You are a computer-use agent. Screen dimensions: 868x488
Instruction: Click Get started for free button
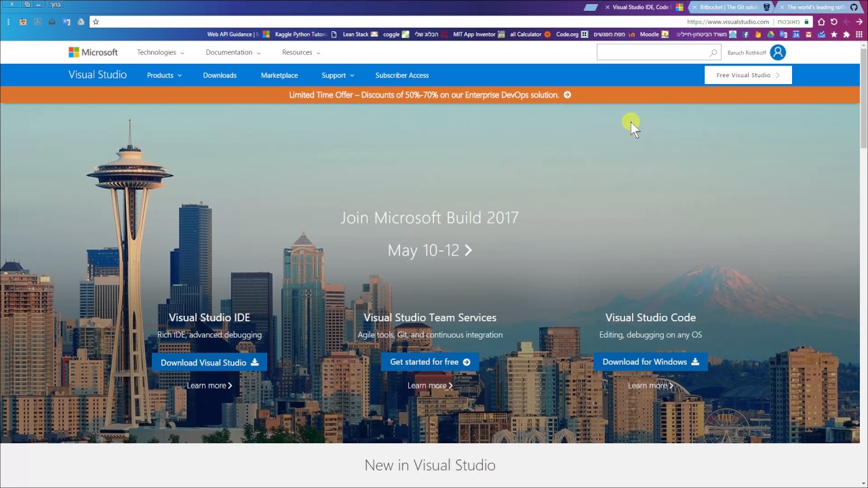click(x=430, y=362)
